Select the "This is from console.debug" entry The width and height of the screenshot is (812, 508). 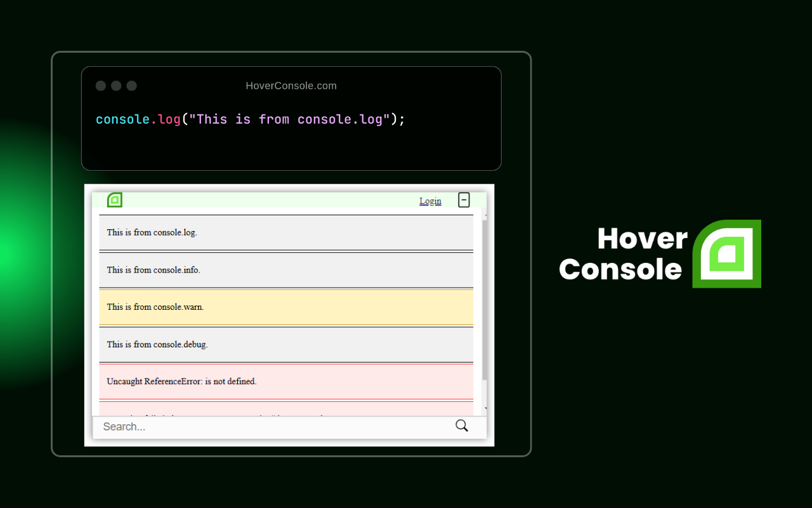(x=254, y=344)
